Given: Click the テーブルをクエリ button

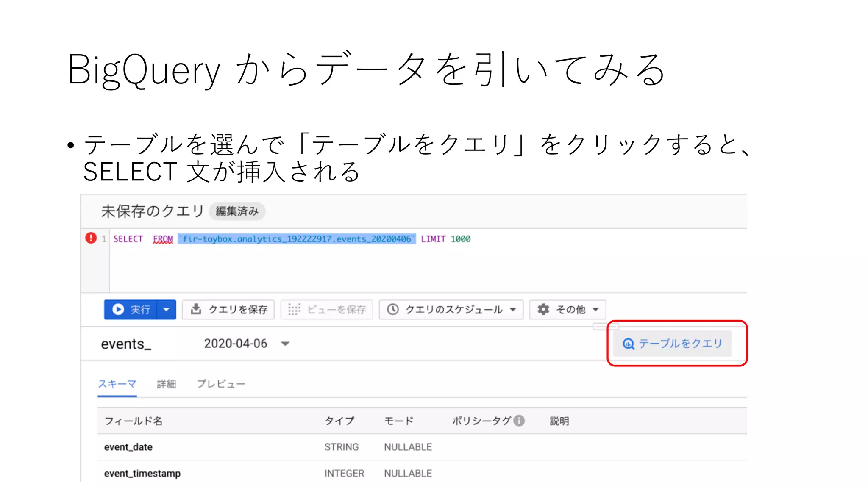Looking at the screenshot, I should (672, 343).
